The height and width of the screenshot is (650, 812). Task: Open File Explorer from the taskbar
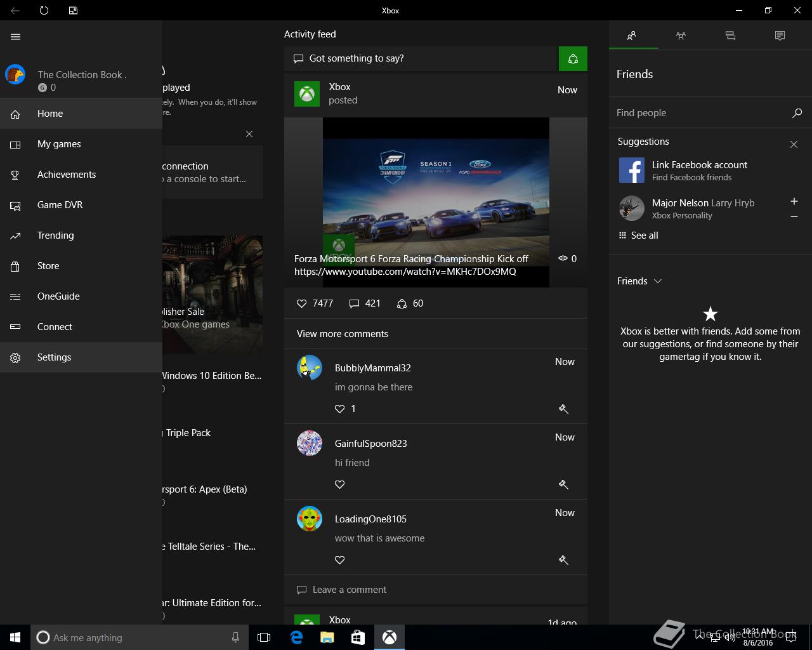click(x=327, y=637)
